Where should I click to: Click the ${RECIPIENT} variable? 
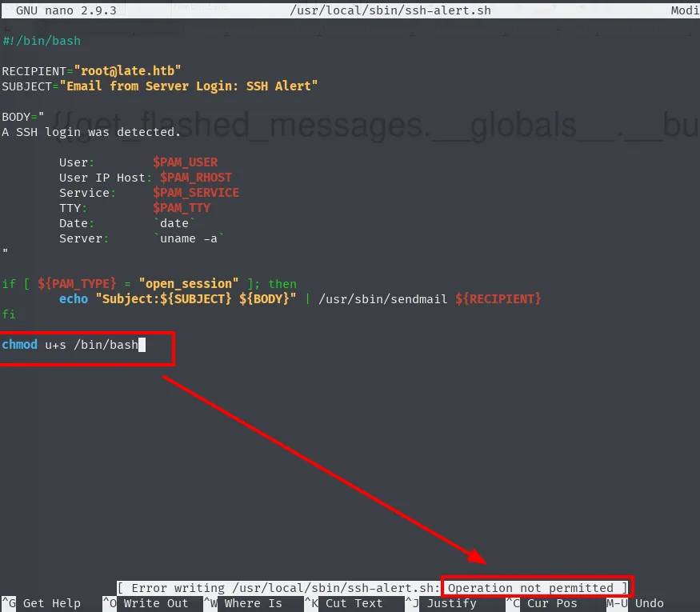click(x=498, y=298)
